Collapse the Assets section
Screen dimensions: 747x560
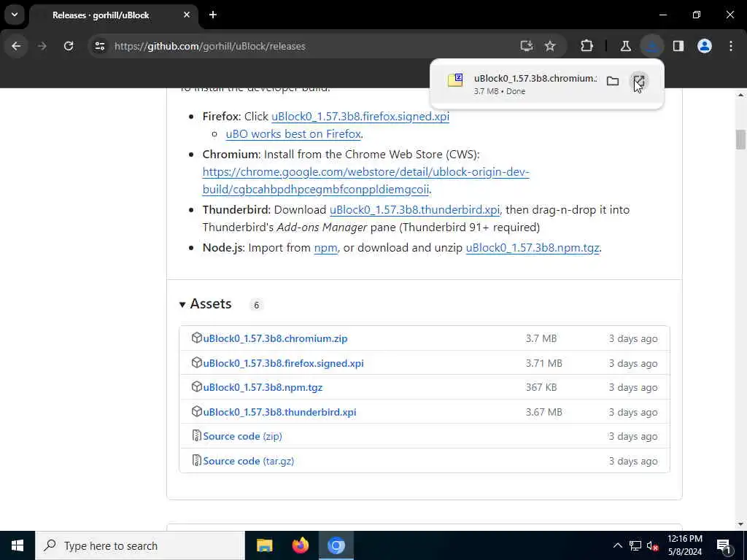click(x=205, y=304)
